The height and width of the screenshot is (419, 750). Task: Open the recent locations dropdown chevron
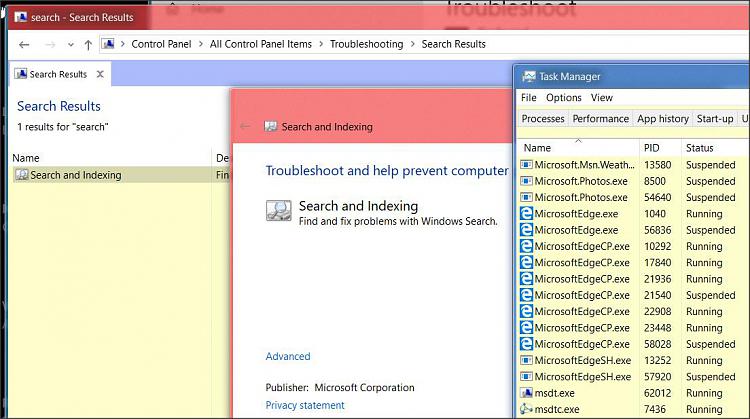[x=71, y=44]
